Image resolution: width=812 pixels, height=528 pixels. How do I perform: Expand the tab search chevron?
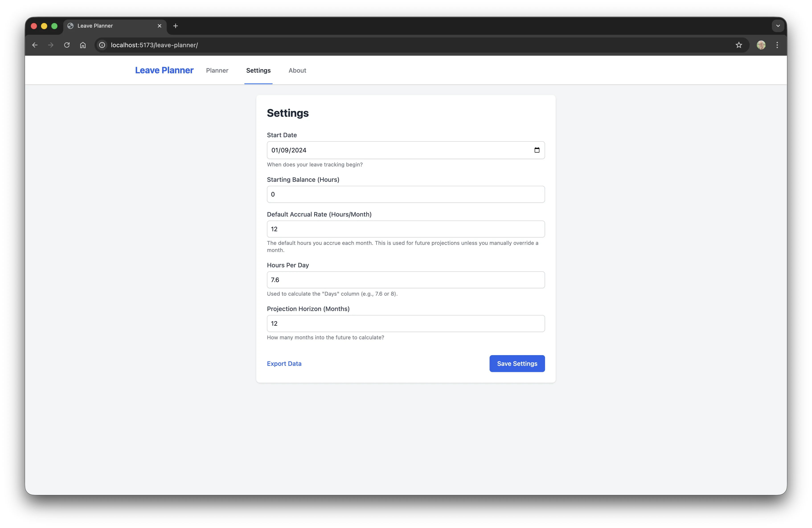pos(778,26)
